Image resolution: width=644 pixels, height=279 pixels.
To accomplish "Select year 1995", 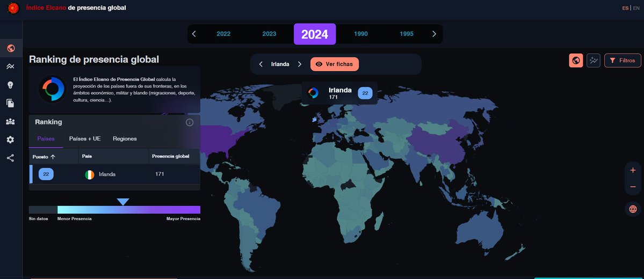I will (x=406, y=34).
